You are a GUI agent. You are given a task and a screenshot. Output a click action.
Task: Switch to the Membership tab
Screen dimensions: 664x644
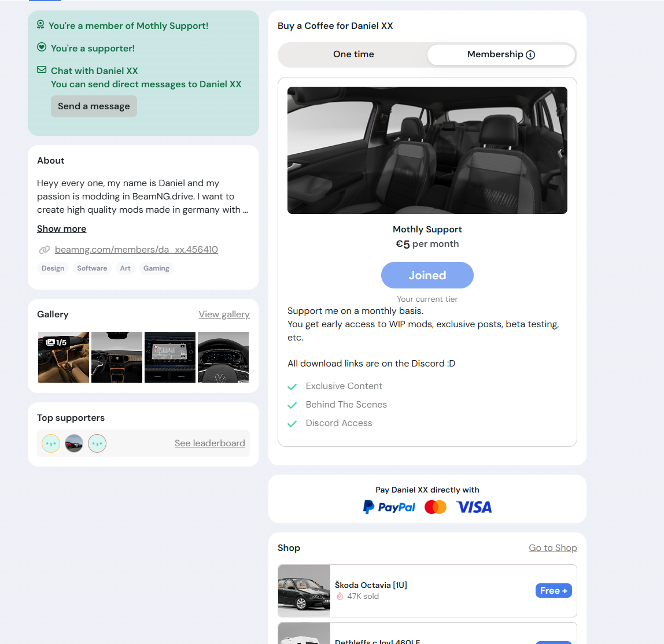(x=501, y=54)
